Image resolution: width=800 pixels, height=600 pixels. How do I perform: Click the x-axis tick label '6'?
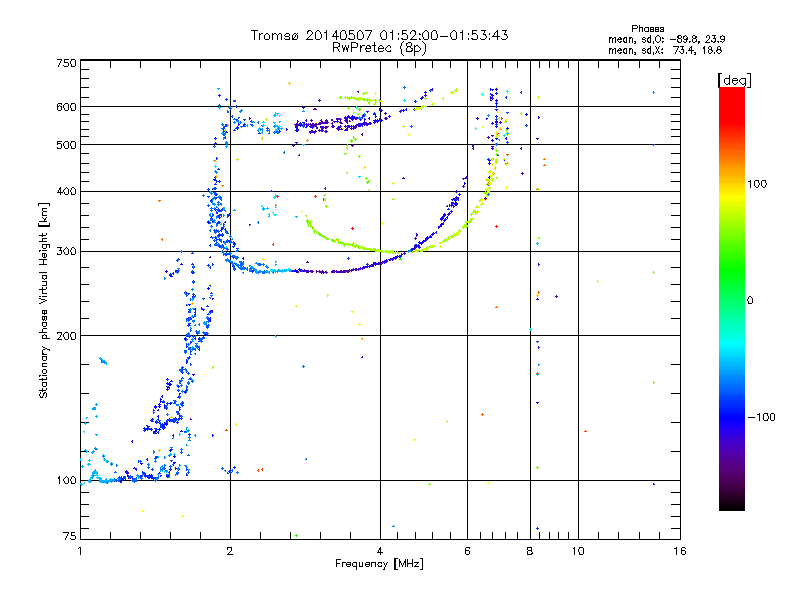click(467, 551)
